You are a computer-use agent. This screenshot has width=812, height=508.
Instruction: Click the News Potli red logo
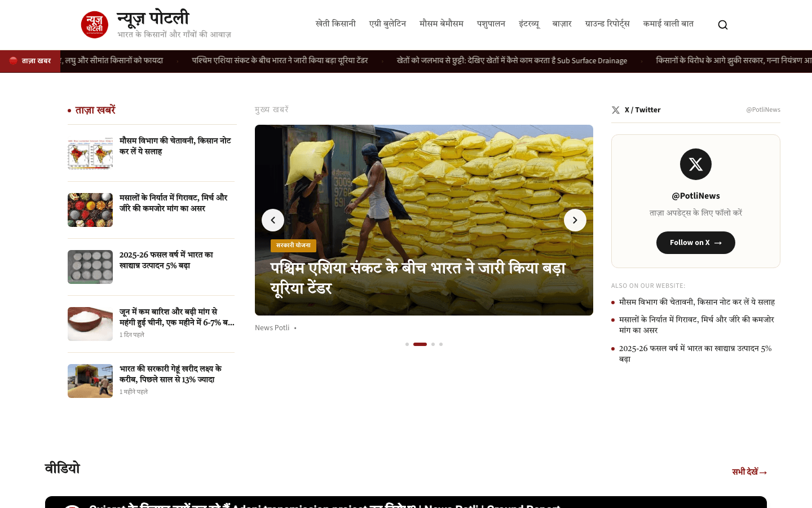[x=95, y=25]
